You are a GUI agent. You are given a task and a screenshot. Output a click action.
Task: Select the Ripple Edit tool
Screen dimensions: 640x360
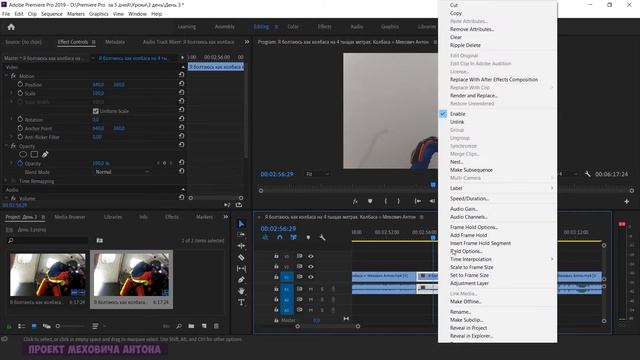pyautogui.click(x=241, y=246)
